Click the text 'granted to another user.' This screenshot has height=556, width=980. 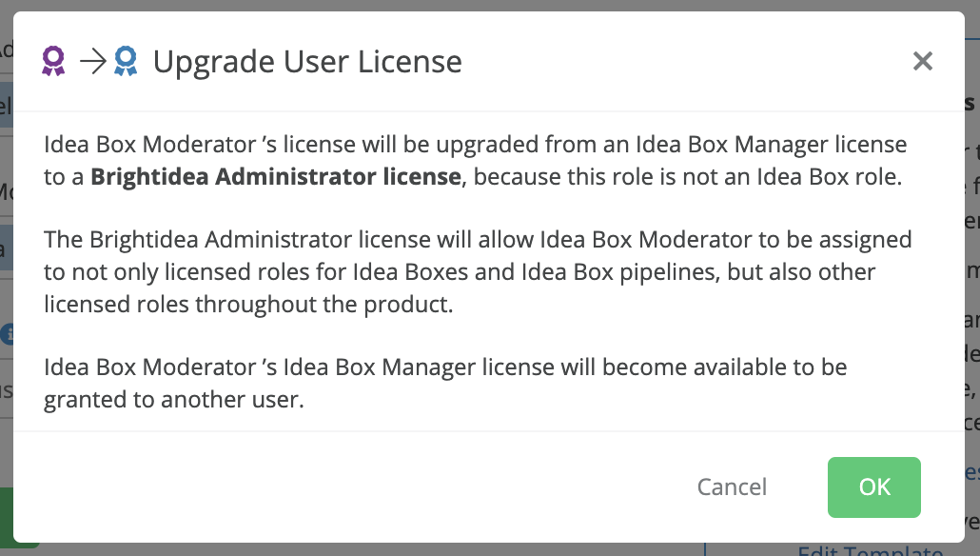pyautogui.click(x=174, y=400)
